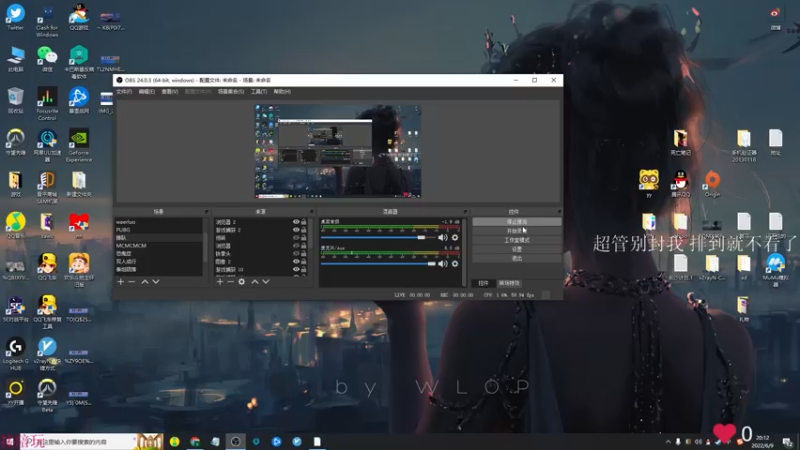Click the 停止推流 button
This screenshot has height=450, width=800.
[517, 222]
